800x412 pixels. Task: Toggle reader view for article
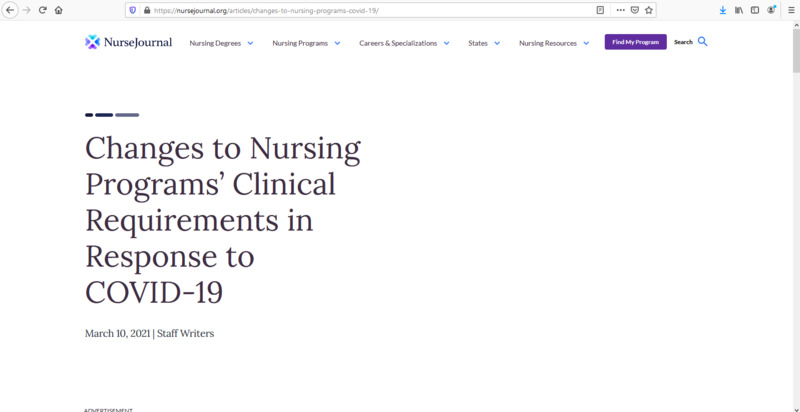pos(600,10)
